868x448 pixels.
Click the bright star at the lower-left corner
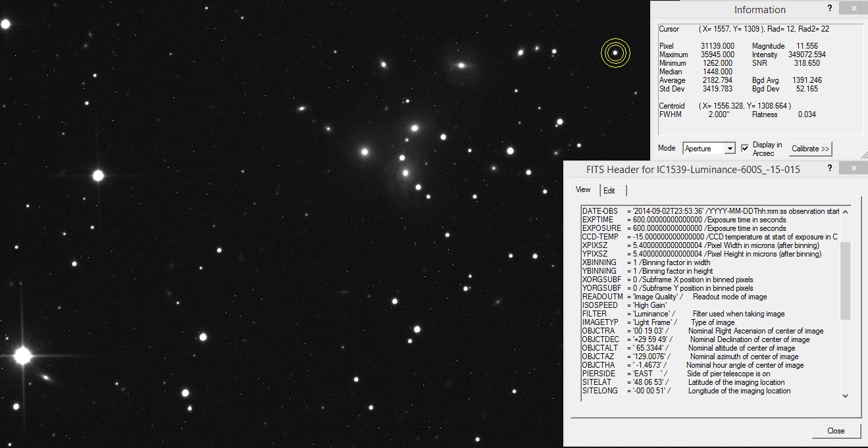click(x=22, y=357)
